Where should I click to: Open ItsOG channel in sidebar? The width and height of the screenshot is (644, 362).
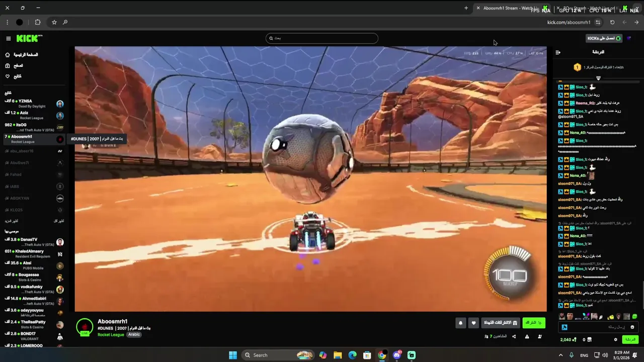33,127
